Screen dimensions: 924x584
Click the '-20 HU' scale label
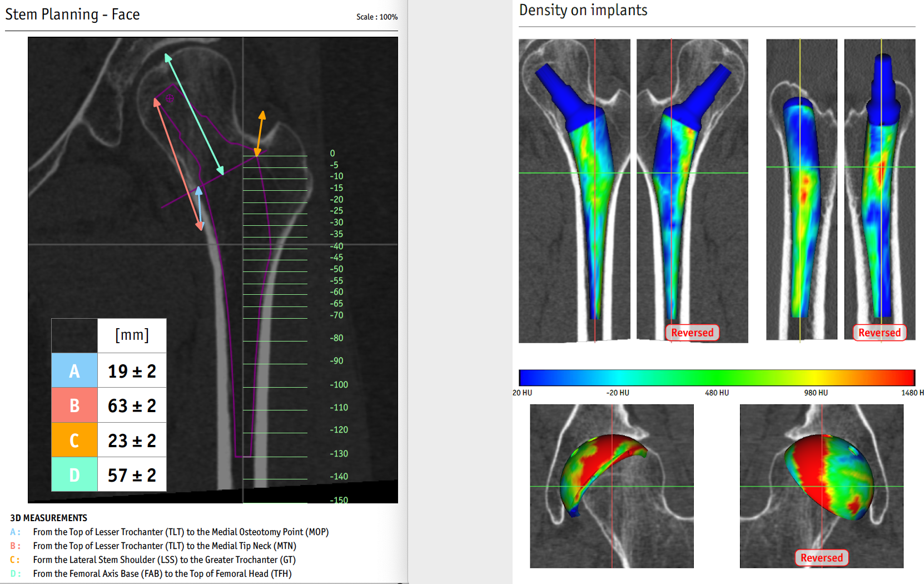[618, 393]
